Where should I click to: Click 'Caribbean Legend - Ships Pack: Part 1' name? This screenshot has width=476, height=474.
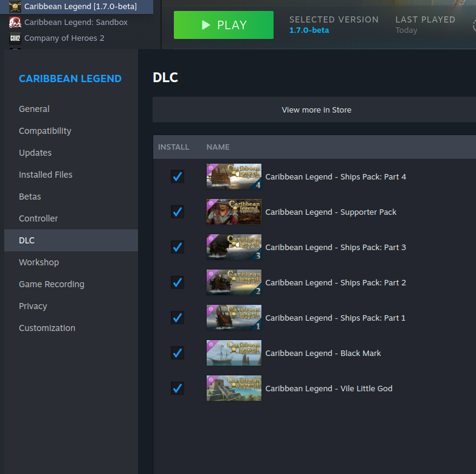click(x=335, y=318)
